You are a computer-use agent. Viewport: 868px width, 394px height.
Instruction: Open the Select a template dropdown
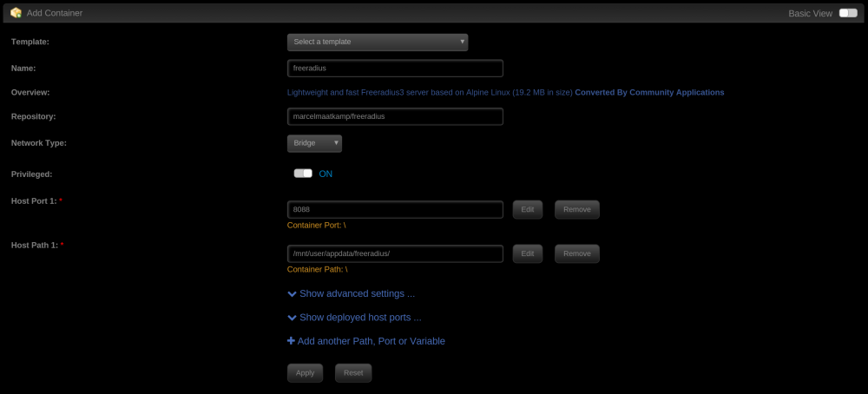[378, 42]
